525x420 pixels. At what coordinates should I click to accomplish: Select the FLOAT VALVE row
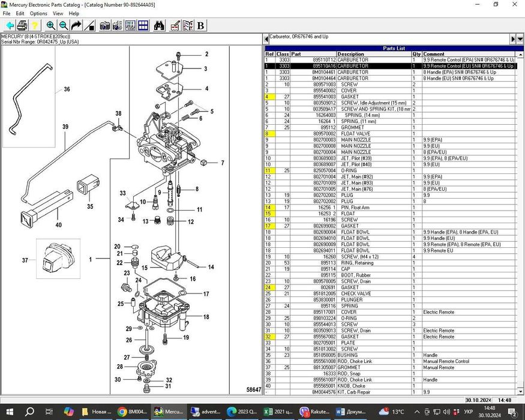390,134
